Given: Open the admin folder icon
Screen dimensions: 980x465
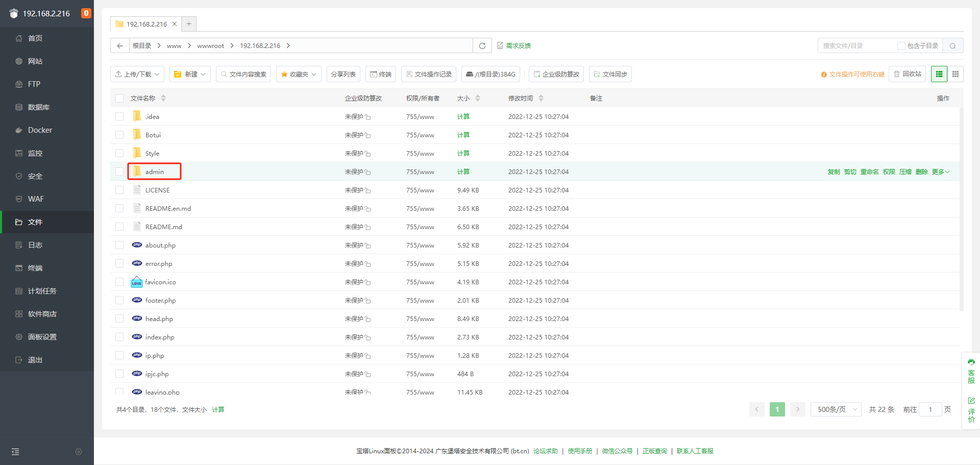Looking at the screenshot, I should tap(137, 171).
